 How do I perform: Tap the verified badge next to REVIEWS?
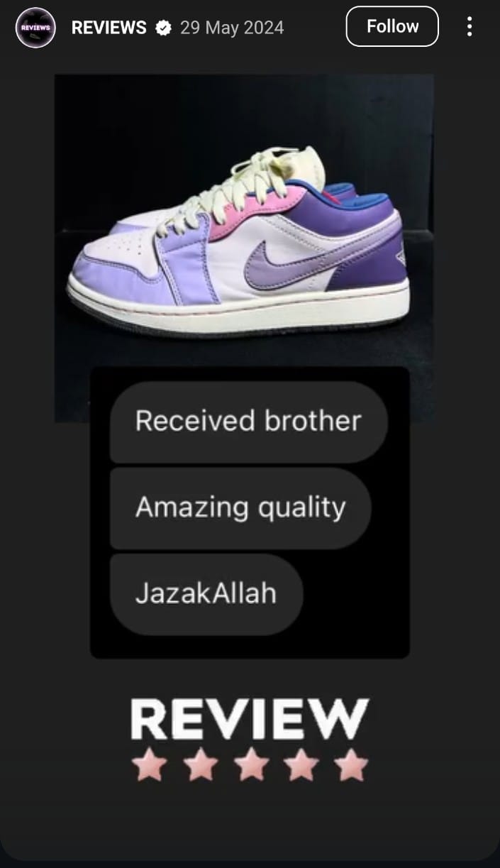(163, 28)
